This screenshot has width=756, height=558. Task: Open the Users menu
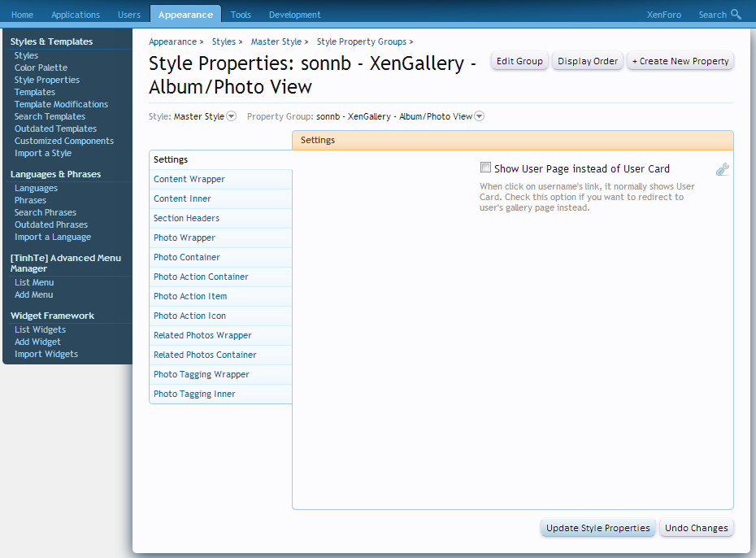click(128, 14)
